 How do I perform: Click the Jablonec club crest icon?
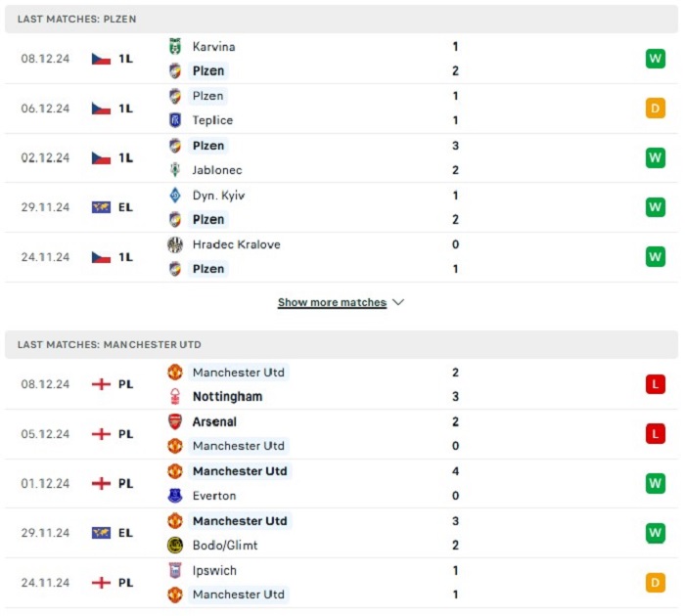pyautogui.click(x=175, y=170)
